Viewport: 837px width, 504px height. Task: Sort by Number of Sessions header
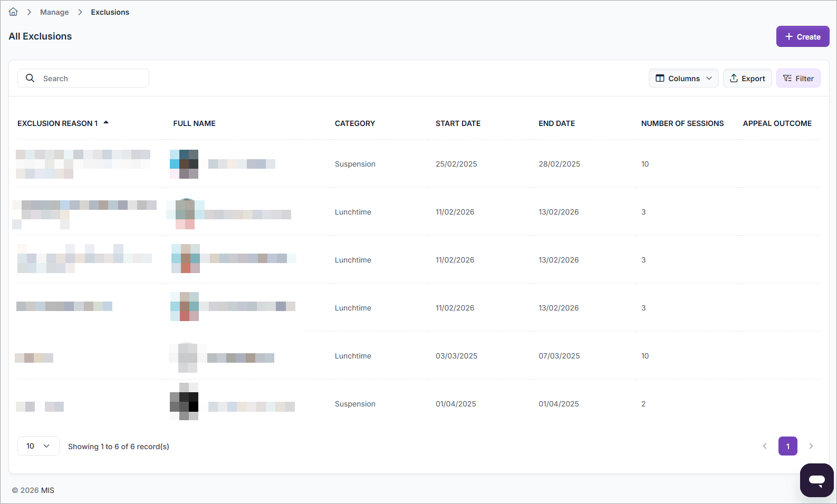tap(682, 123)
